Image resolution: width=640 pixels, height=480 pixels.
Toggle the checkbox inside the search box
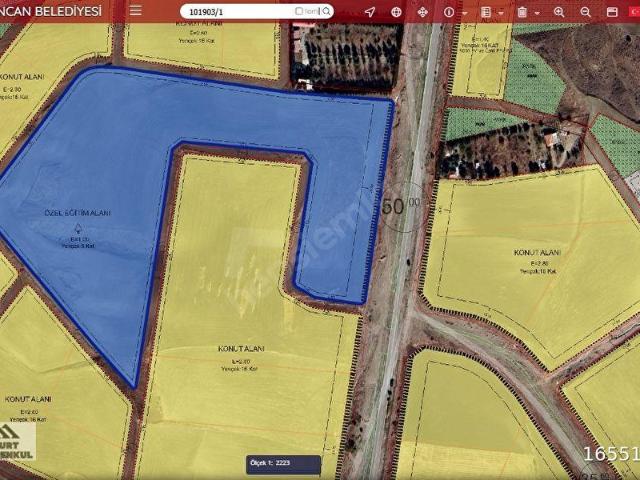pos(299,12)
